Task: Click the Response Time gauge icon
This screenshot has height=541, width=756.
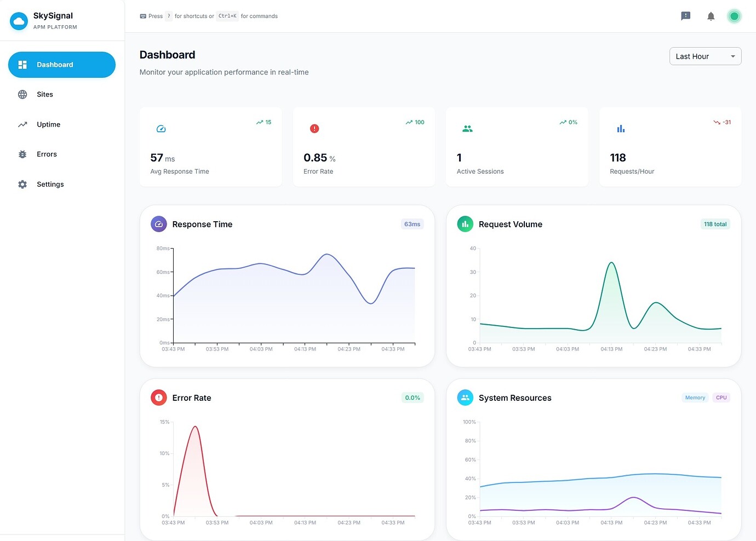Action: (x=158, y=224)
